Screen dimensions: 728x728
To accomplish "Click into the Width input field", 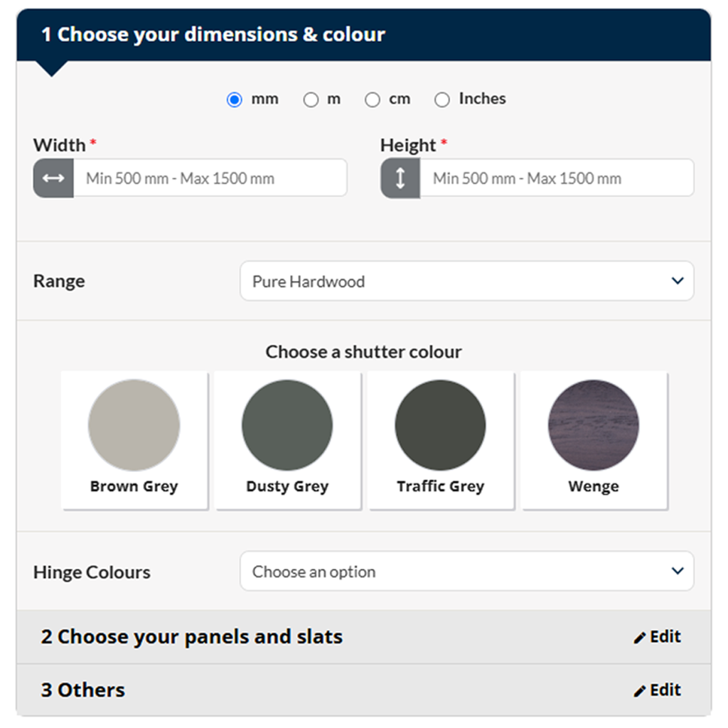I will 210,178.
